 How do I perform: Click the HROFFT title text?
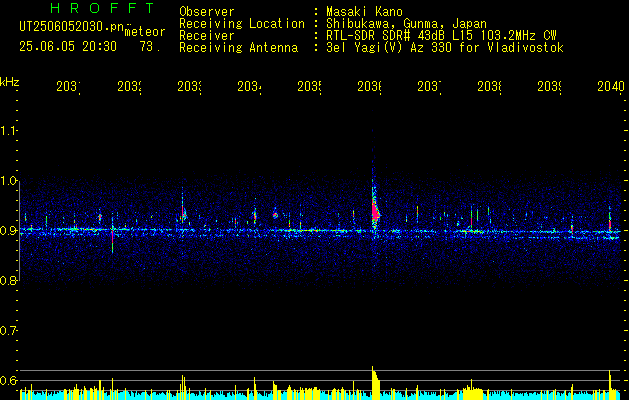click(x=102, y=8)
